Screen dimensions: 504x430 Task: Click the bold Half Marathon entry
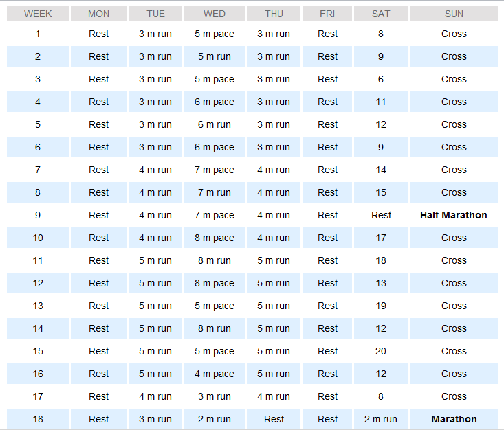point(454,215)
